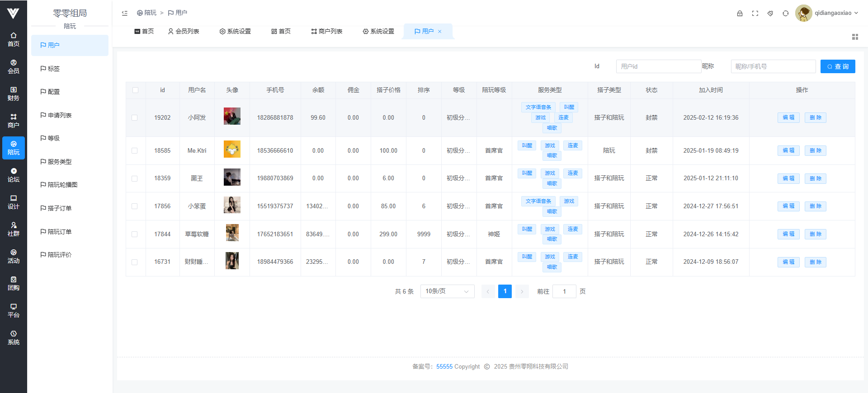Click the refresh page icon
The height and width of the screenshot is (393, 868).
coord(786,14)
